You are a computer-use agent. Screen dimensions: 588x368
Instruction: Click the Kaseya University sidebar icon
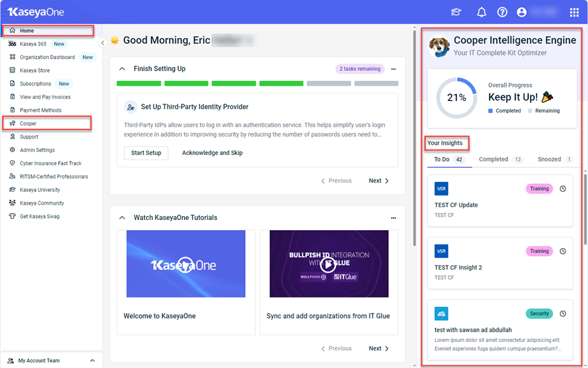[12, 189]
